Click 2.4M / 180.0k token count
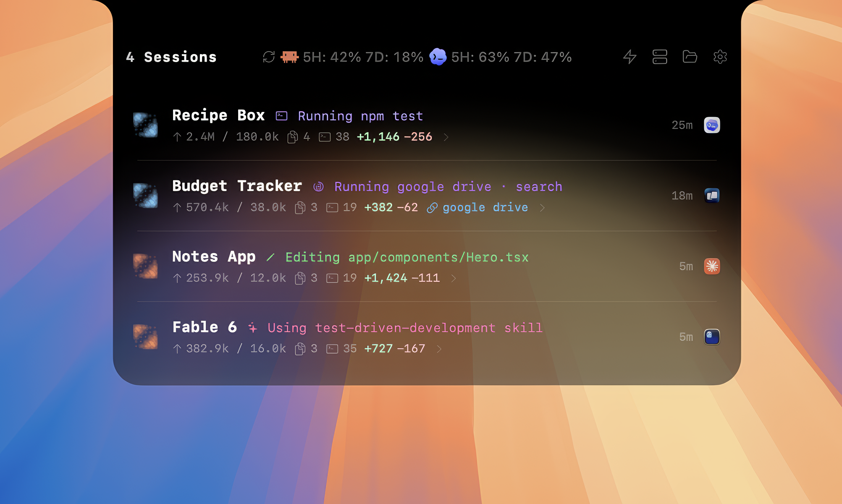The image size is (842, 504). point(232,137)
